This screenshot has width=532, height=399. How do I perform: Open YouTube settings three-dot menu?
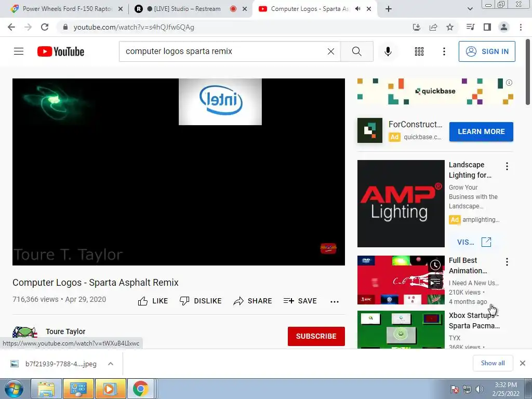coord(444,51)
